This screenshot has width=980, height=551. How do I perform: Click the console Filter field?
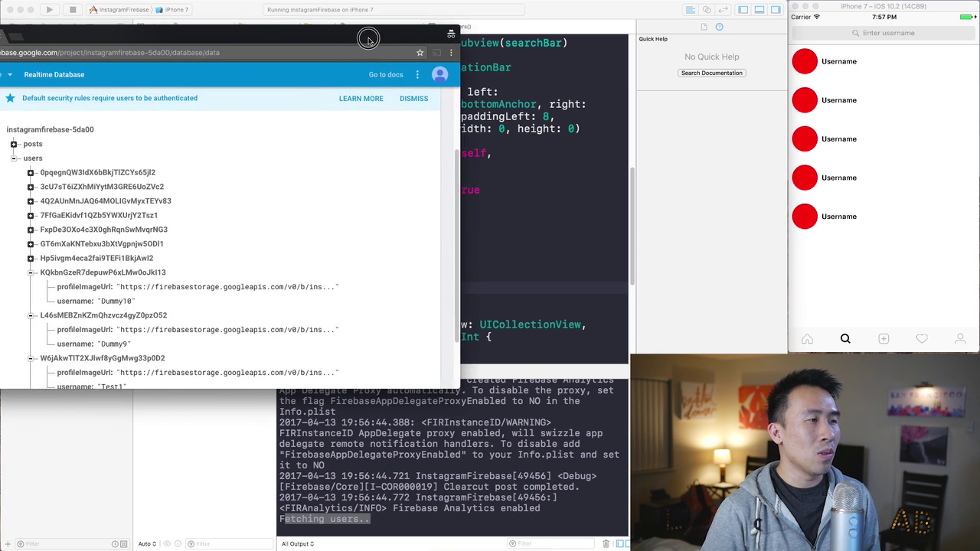tap(551, 544)
